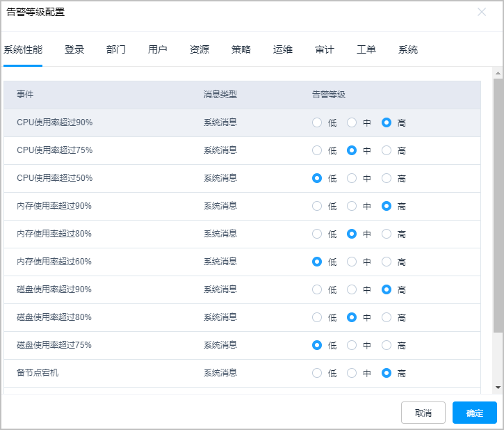
Task: Choose 中 for CPU使用率超过50%
Action: coord(352,178)
